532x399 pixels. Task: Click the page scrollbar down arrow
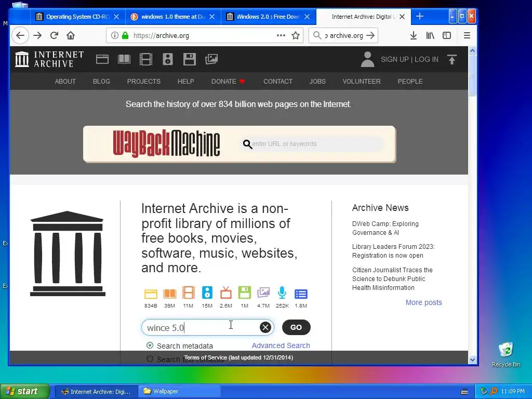click(472, 360)
